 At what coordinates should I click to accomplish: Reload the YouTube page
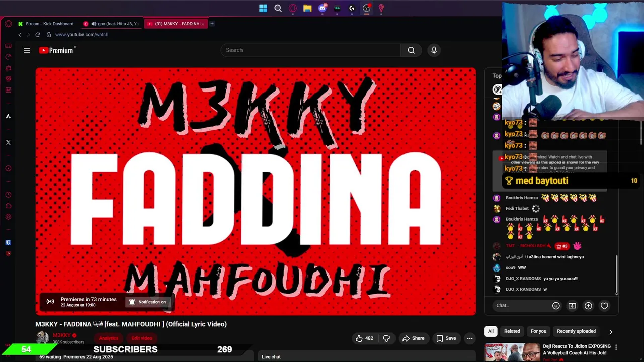pos(38,35)
